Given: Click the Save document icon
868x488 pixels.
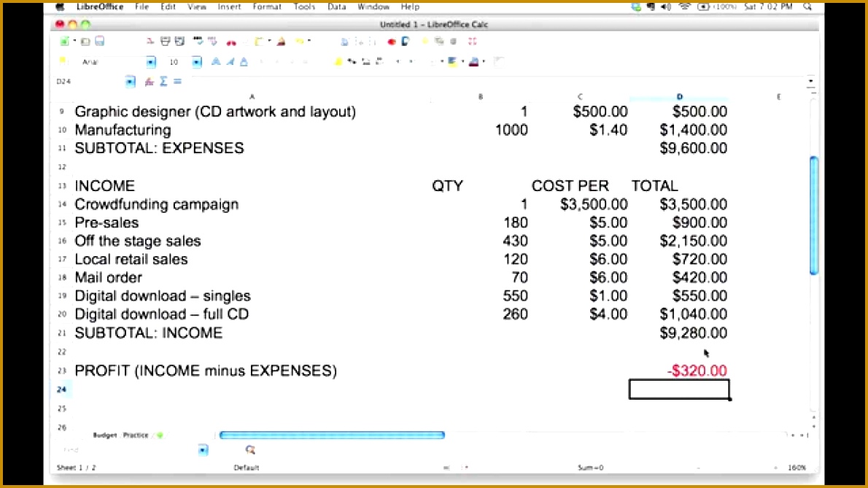Looking at the screenshot, I should pos(100,42).
